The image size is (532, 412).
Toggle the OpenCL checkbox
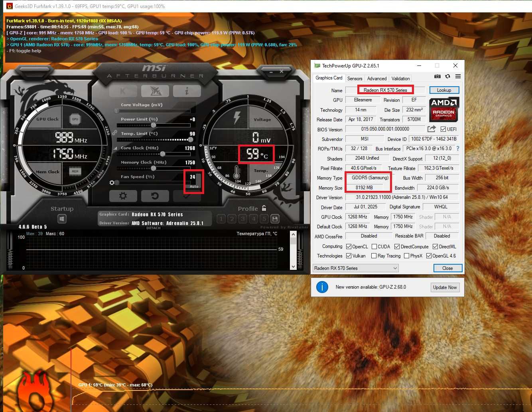click(349, 247)
